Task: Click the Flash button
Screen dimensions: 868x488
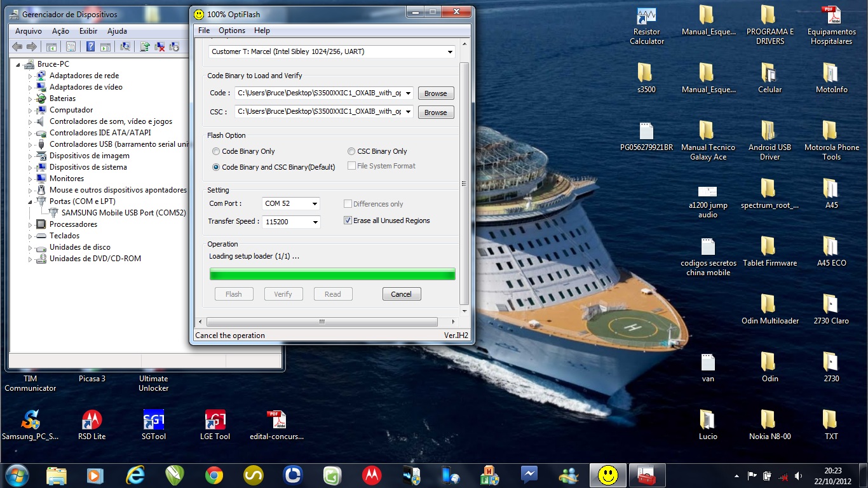Action: coord(234,294)
